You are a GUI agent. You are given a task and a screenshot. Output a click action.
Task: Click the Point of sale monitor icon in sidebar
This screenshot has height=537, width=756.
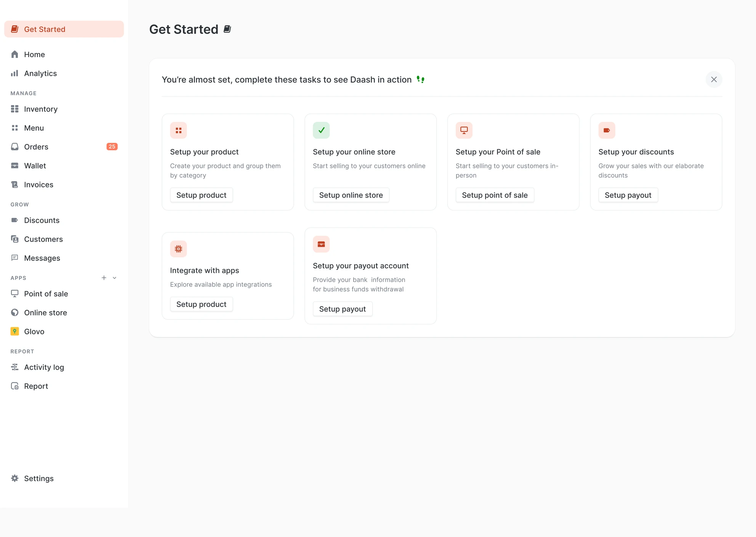tap(15, 294)
